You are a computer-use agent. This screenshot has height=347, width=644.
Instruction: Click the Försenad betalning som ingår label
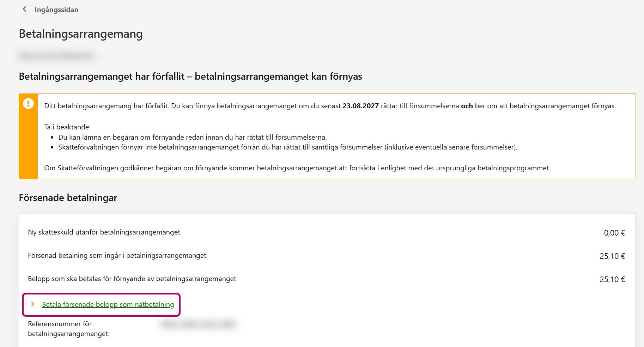point(117,255)
